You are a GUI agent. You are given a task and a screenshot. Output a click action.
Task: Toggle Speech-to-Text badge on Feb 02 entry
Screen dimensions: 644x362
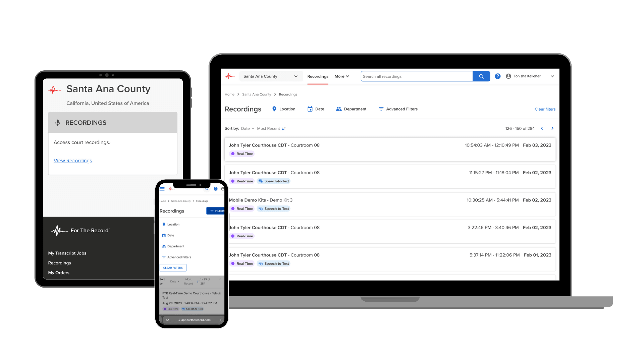tap(273, 181)
